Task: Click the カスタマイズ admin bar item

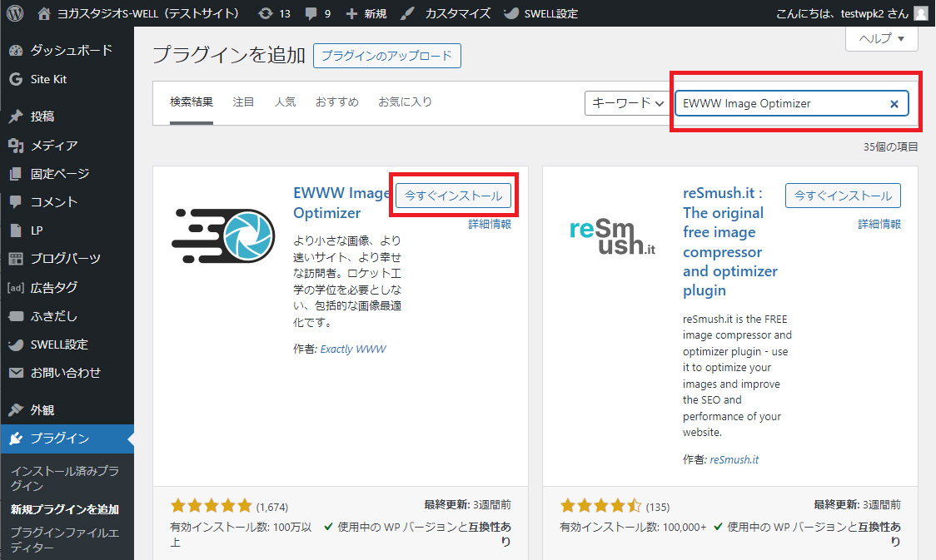Action: tap(446, 13)
